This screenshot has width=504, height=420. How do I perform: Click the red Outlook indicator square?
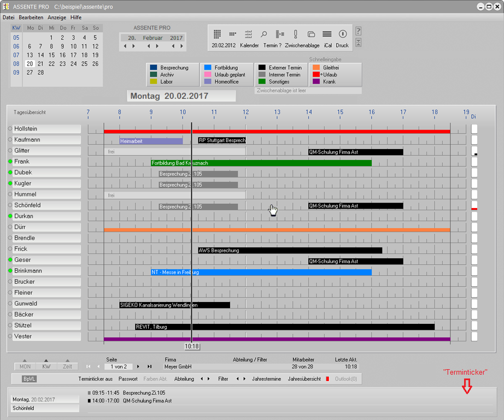327,379
